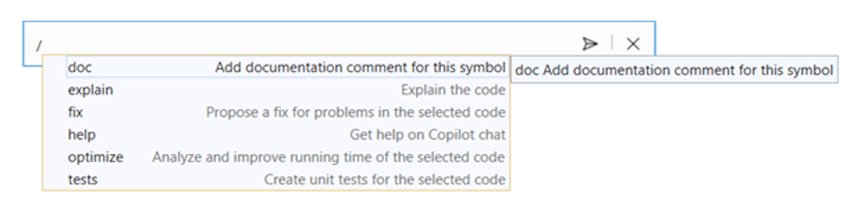Click 'Analyze and improve running time' description
868x222 pixels.
point(328,157)
